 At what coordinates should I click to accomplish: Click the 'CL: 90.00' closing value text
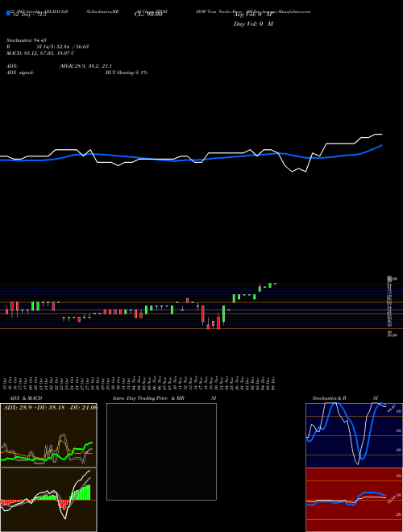[148, 15]
